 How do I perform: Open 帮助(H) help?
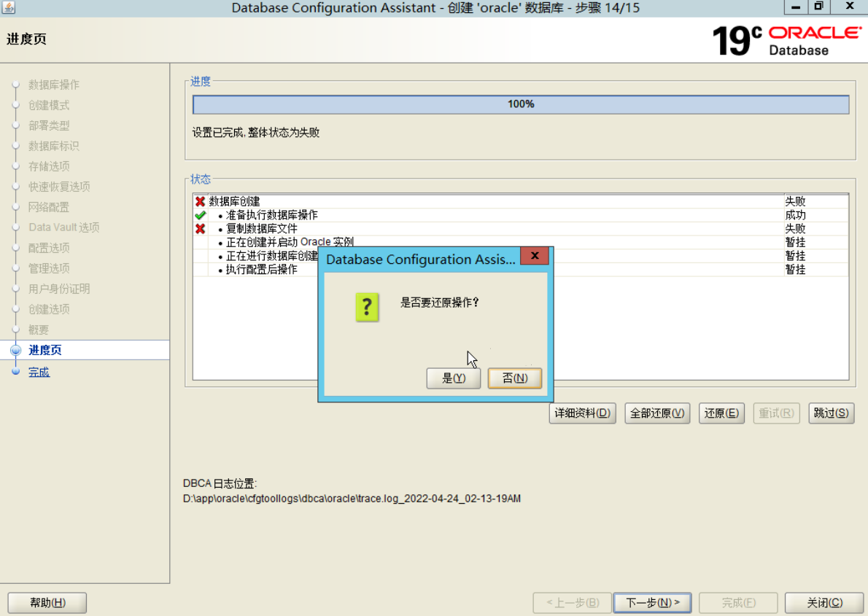47,603
